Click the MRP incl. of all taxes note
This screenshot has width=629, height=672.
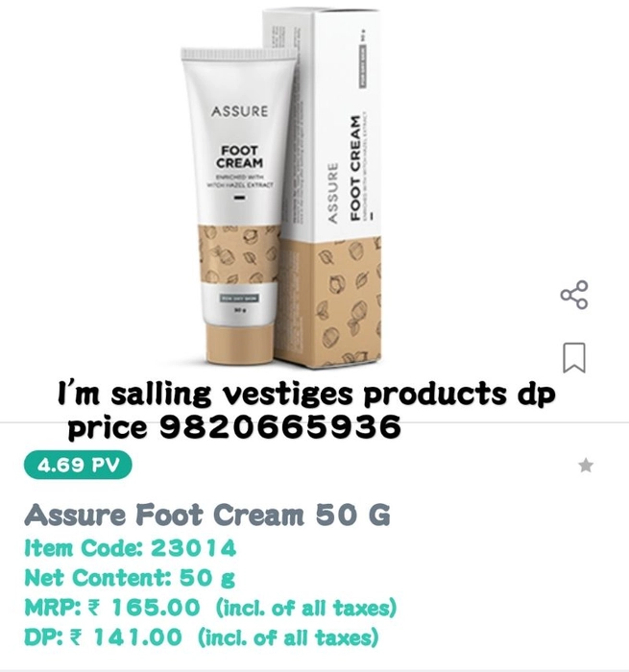306,608
